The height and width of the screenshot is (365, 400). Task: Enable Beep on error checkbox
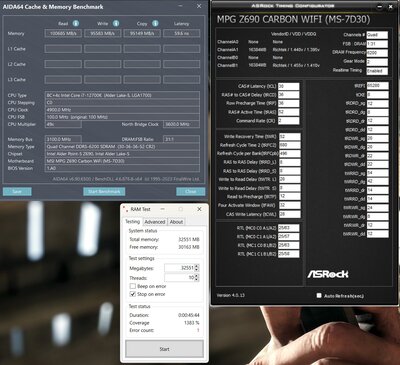pyautogui.click(x=133, y=286)
